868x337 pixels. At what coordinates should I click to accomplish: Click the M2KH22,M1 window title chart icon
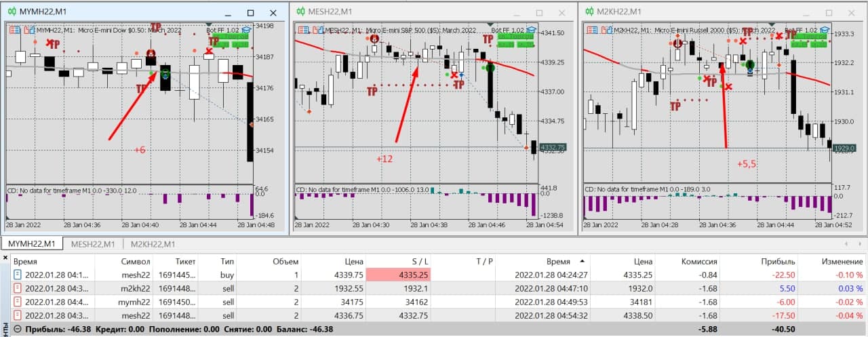point(589,11)
